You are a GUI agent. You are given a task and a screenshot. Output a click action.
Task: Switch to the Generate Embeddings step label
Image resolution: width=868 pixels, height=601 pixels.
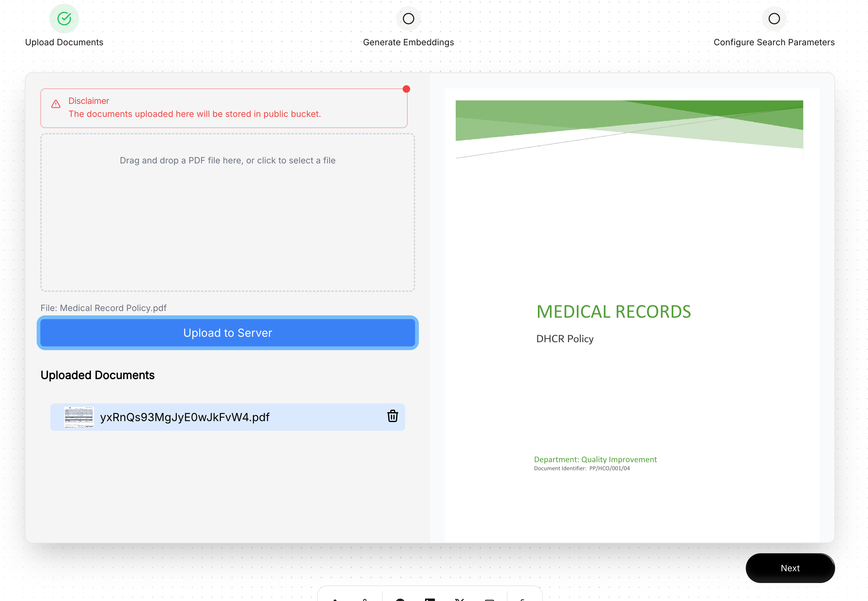tap(408, 42)
